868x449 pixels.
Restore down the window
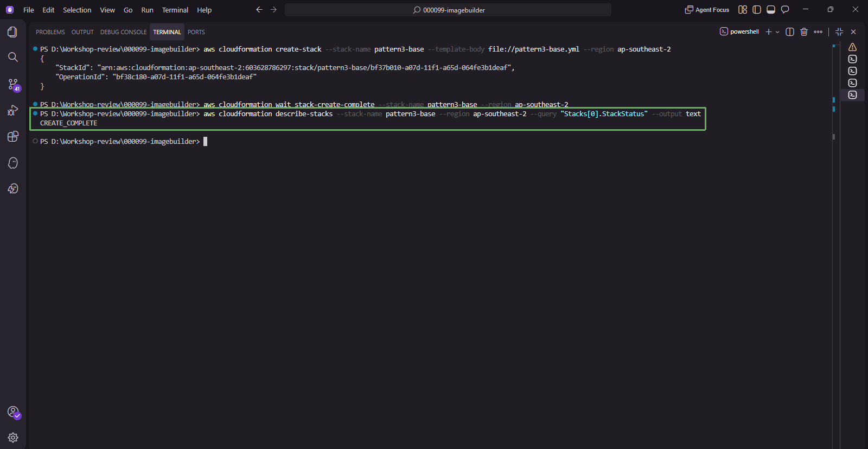point(831,10)
